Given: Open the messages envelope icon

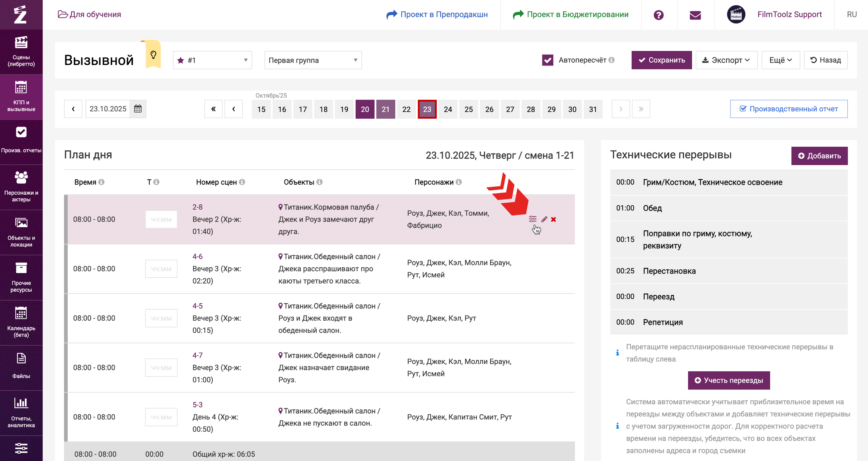Looking at the screenshot, I should pos(695,15).
